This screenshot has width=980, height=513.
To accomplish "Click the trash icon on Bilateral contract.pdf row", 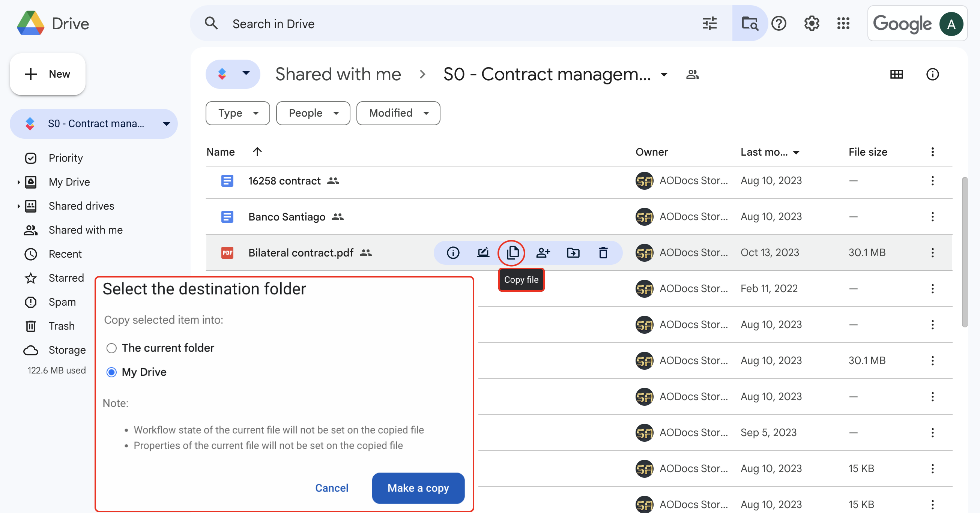I will click(x=603, y=252).
